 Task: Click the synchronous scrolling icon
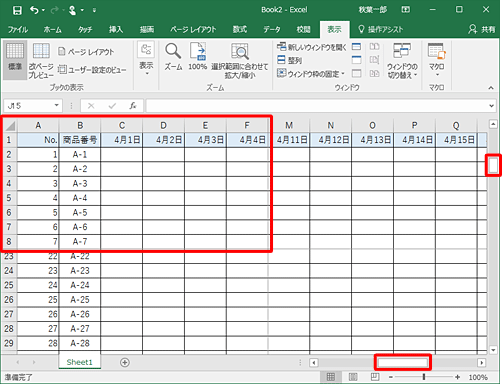(374, 60)
